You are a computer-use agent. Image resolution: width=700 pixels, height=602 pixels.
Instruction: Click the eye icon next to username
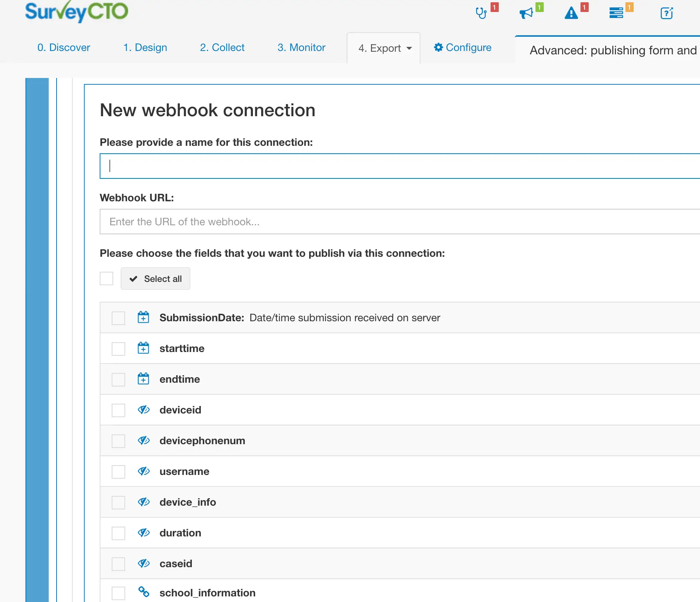(144, 471)
